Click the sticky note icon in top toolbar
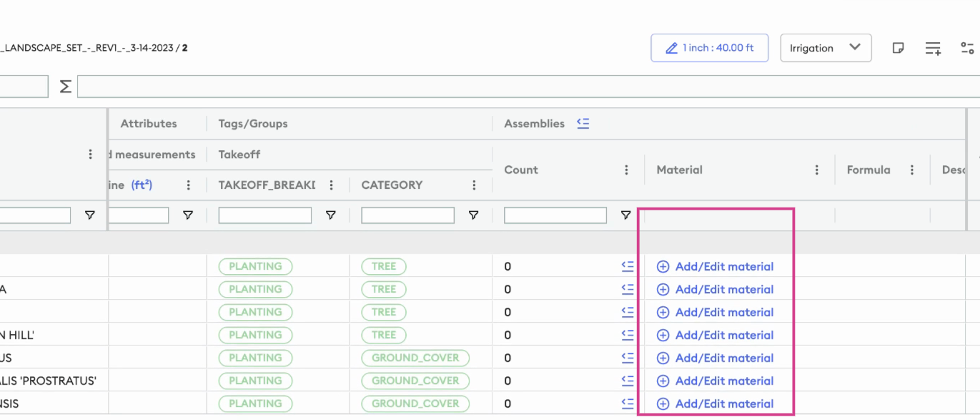980x420 pixels. 899,48
